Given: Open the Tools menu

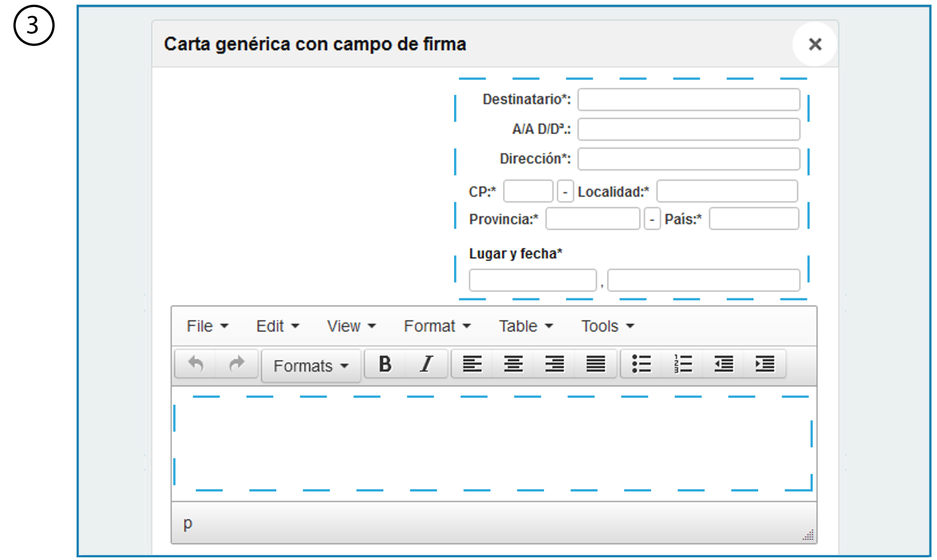Looking at the screenshot, I should tap(608, 326).
